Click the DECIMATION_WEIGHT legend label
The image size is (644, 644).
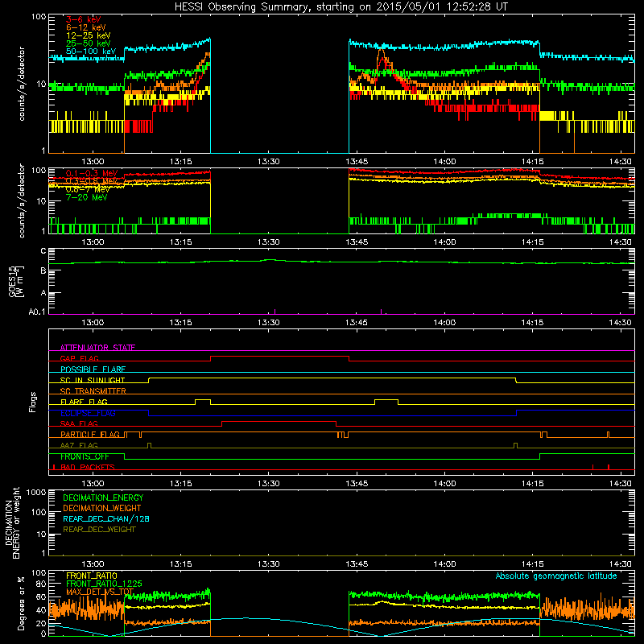click(x=102, y=508)
